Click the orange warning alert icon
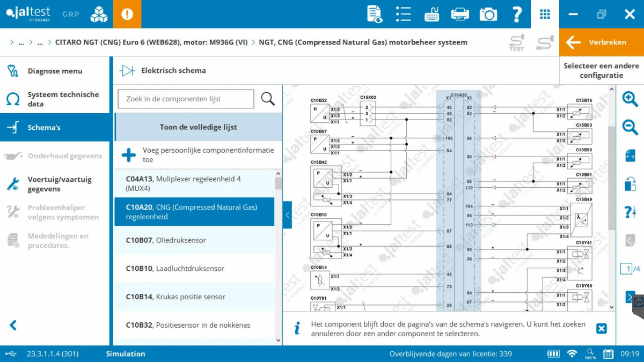 (x=127, y=14)
